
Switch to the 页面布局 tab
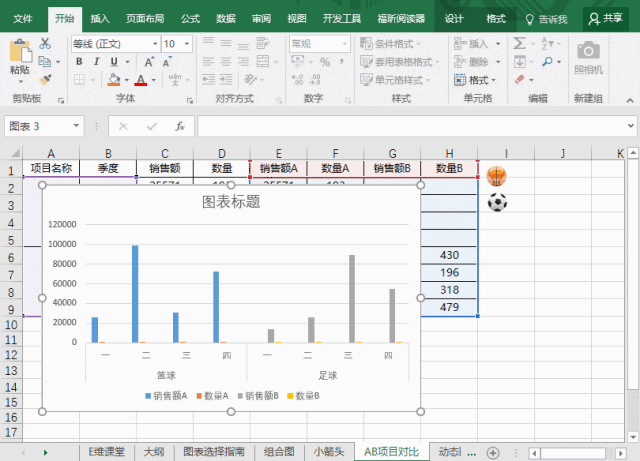145,19
